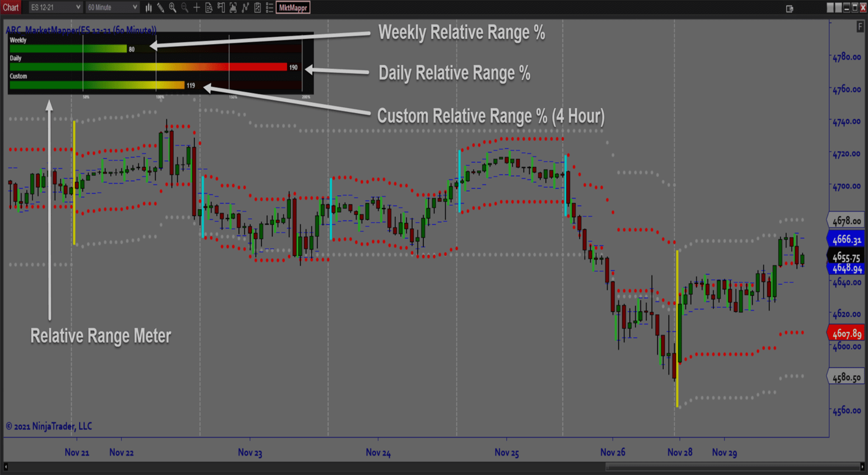Viewport: 868px width, 475px height.
Task: Click the 4780.00 price axis label
Action: click(847, 57)
